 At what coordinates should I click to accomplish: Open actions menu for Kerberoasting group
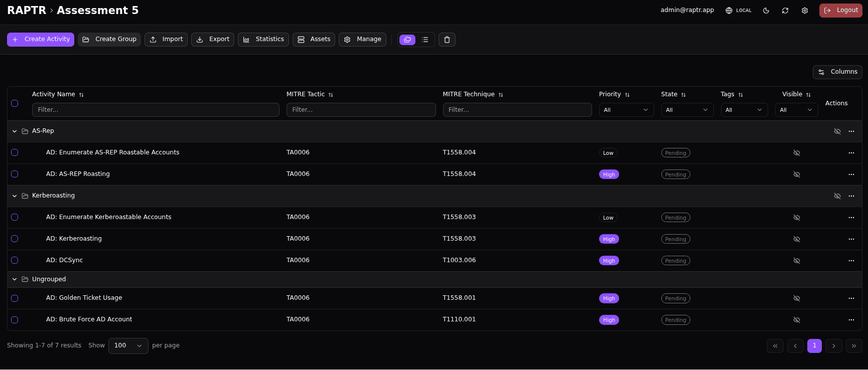pyautogui.click(x=851, y=196)
